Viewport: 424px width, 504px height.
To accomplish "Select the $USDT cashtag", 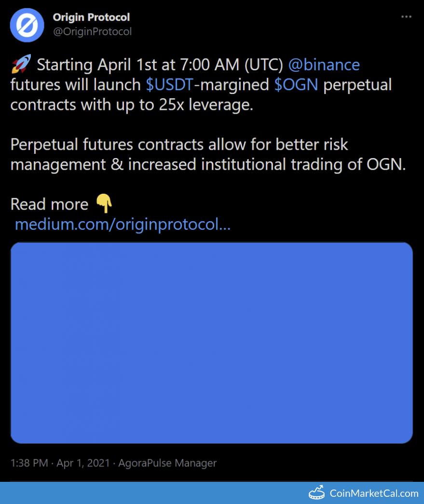I will (x=169, y=85).
